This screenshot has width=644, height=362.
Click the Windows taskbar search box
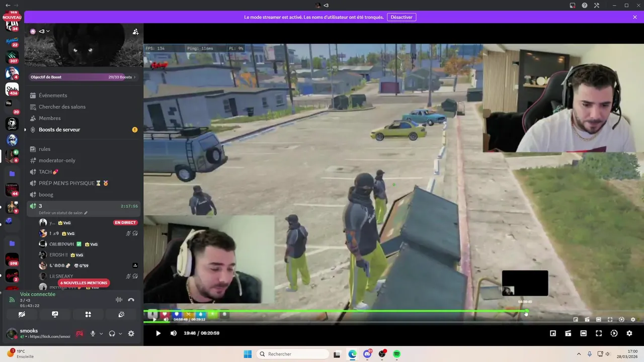293,354
